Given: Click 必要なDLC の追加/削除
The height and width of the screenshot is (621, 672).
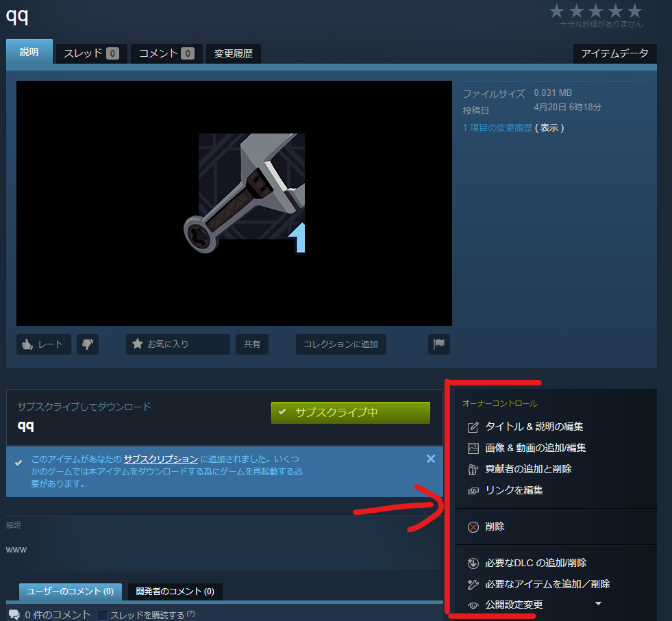Looking at the screenshot, I should pos(536,563).
